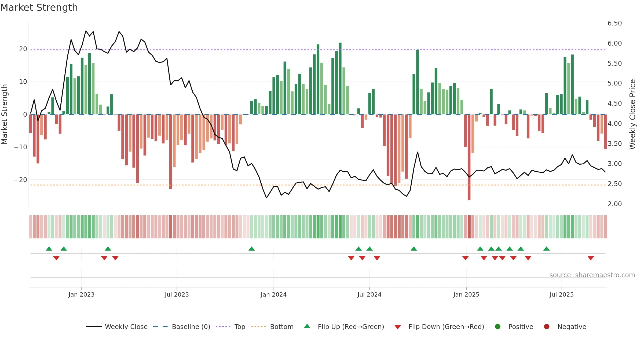Viewport: 644px width, 362px height.
Task: Click the 6.50 price tick label
Action: coord(615,23)
